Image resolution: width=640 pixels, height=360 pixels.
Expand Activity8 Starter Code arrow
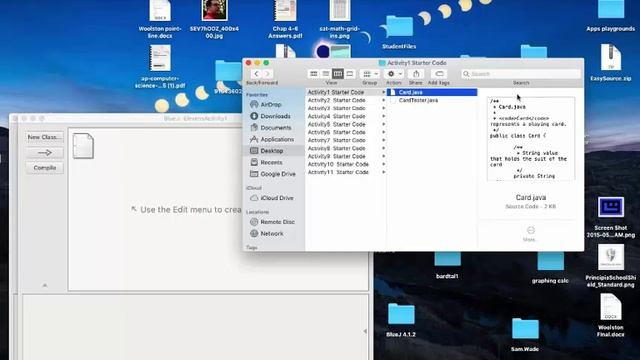(383, 148)
